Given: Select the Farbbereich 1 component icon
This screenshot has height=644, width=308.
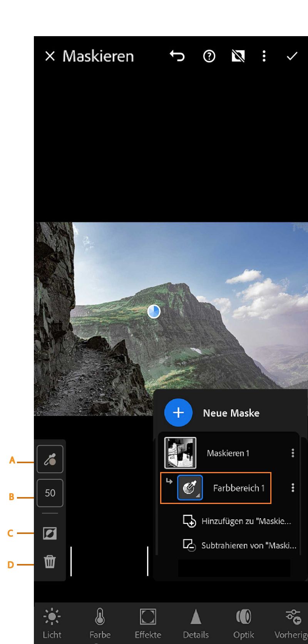Looking at the screenshot, I should click(x=190, y=488).
